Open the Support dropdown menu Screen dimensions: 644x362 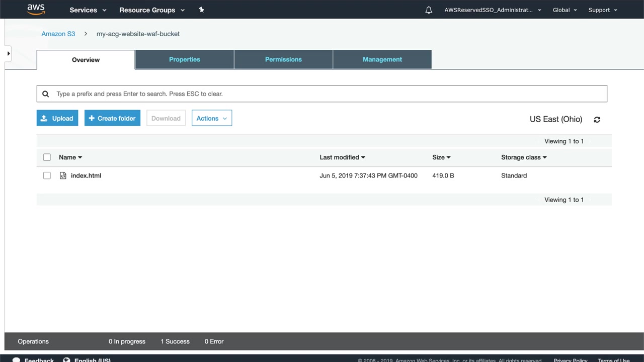(603, 10)
